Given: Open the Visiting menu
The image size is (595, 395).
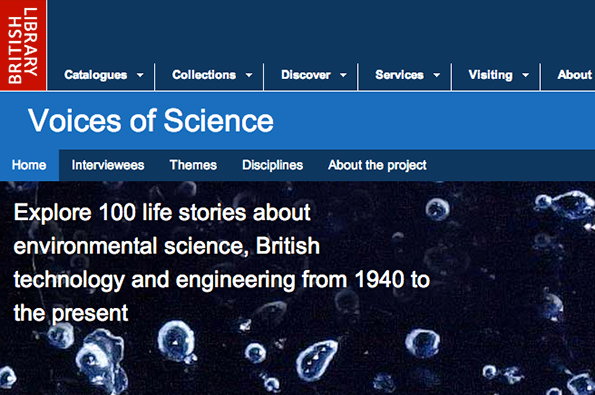Looking at the screenshot, I should point(491,75).
